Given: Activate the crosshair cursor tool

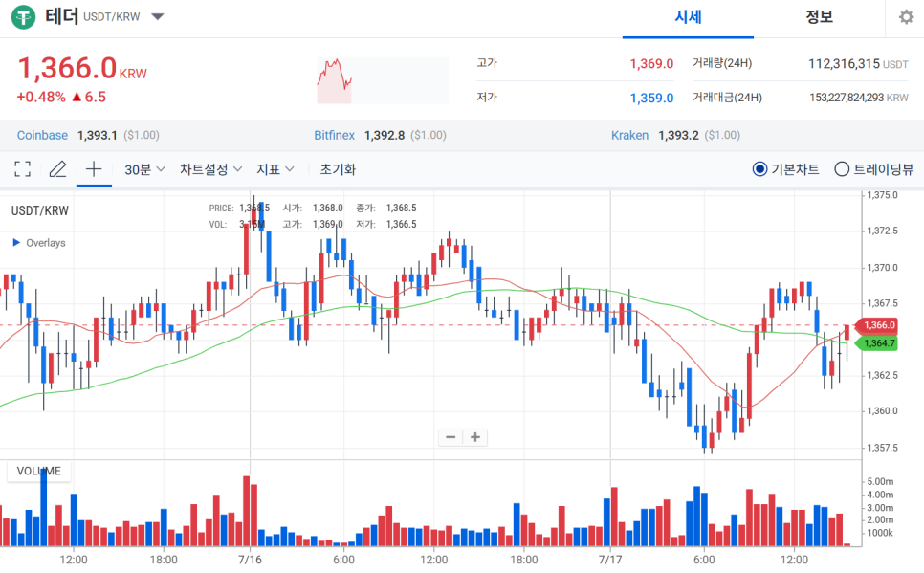Looking at the screenshot, I should [94, 169].
